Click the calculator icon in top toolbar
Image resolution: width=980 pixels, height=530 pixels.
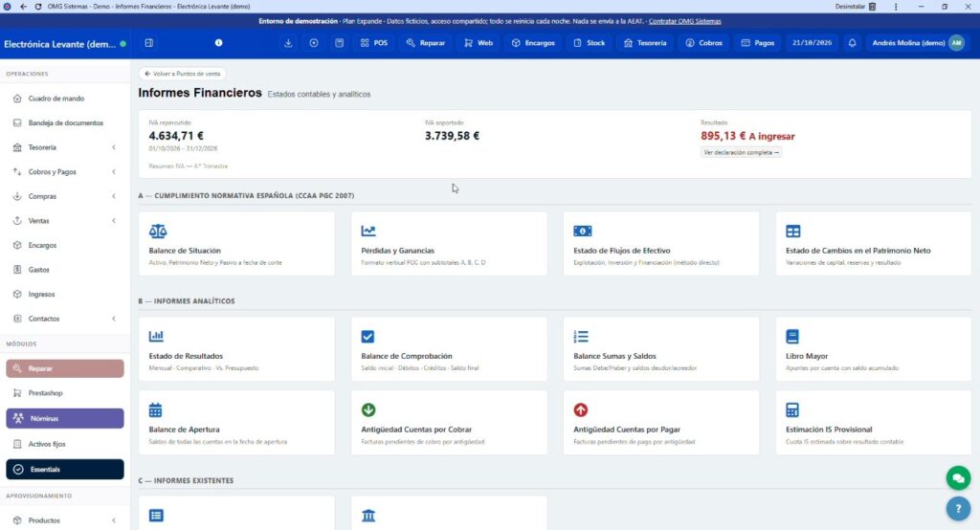pyautogui.click(x=340, y=43)
